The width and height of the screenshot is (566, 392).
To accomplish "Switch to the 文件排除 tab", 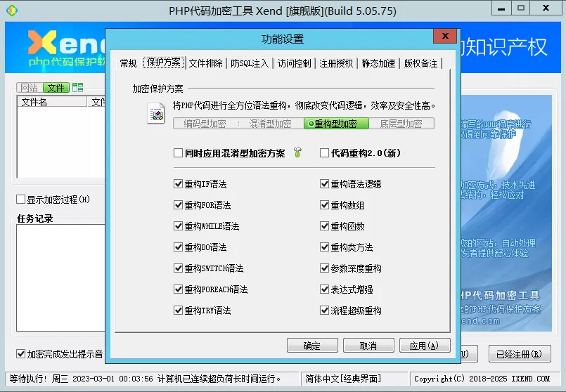I will click(206, 63).
